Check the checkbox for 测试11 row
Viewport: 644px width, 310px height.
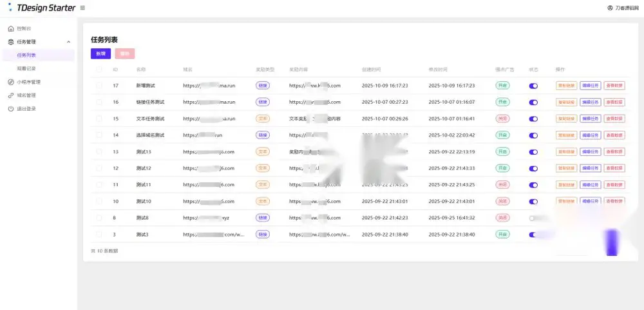click(99, 184)
